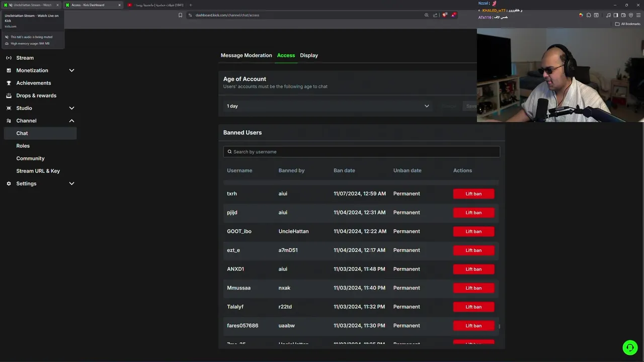Image resolution: width=644 pixels, height=362 pixels.
Task: Click the Drops & rewards icon
Action: click(9, 96)
